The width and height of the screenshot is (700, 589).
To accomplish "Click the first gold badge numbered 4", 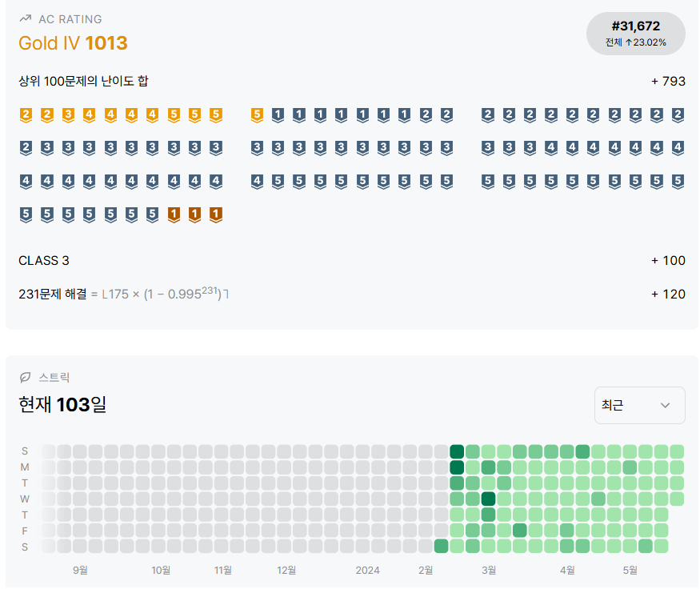I will (89, 114).
